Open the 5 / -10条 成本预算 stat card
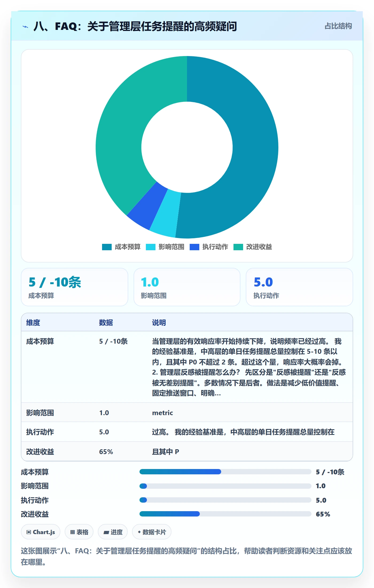374x588 pixels. click(x=75, y=287)
